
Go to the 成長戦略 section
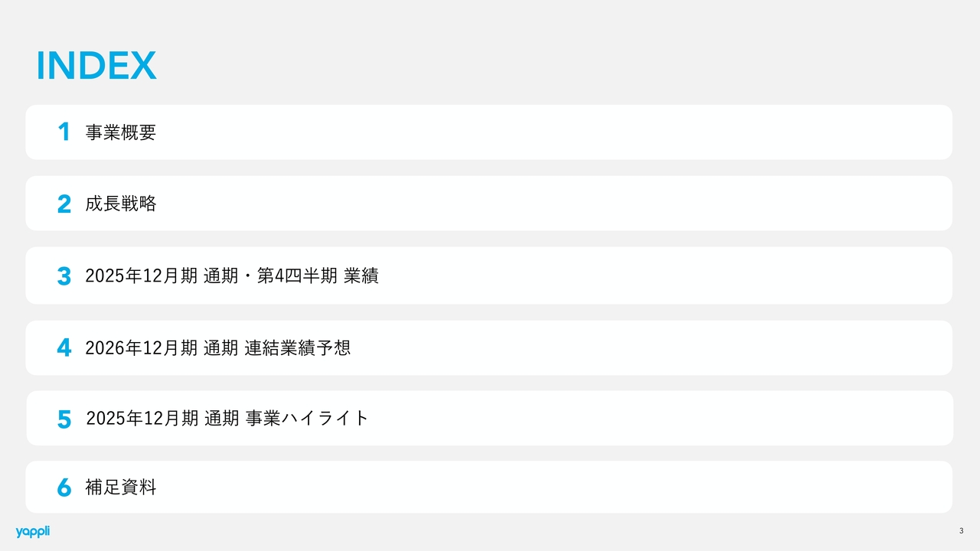121,204
